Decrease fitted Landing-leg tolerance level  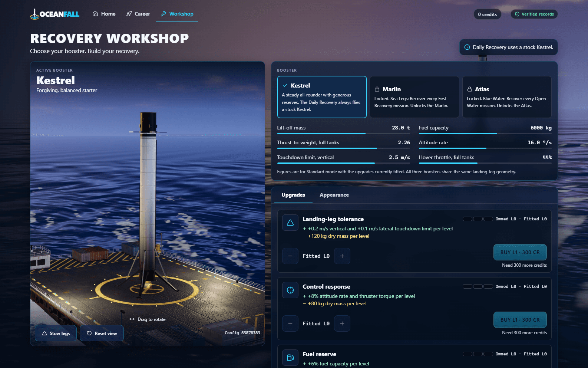click(290, 256)
